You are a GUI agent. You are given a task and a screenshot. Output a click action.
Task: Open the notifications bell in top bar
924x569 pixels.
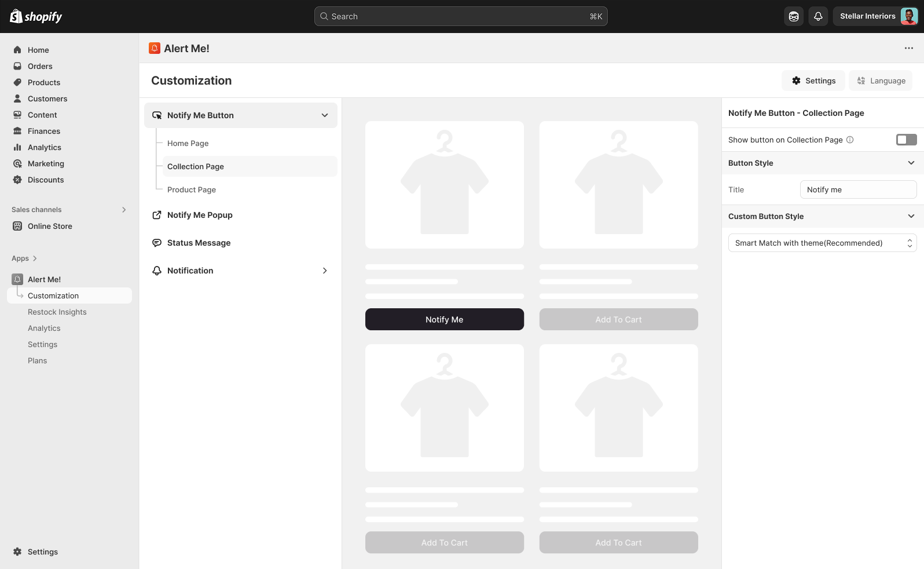tap(818, 16)
